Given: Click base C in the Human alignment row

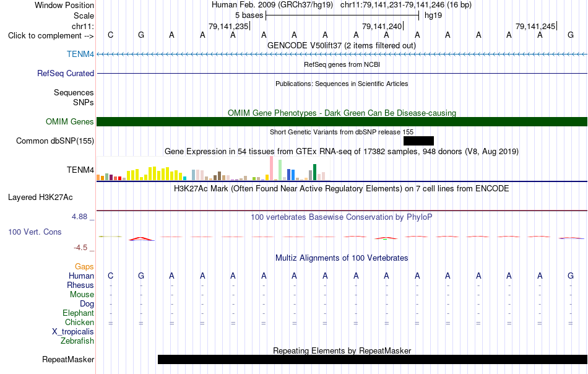Looking at the screenshot, I should (x=110, y=276).
